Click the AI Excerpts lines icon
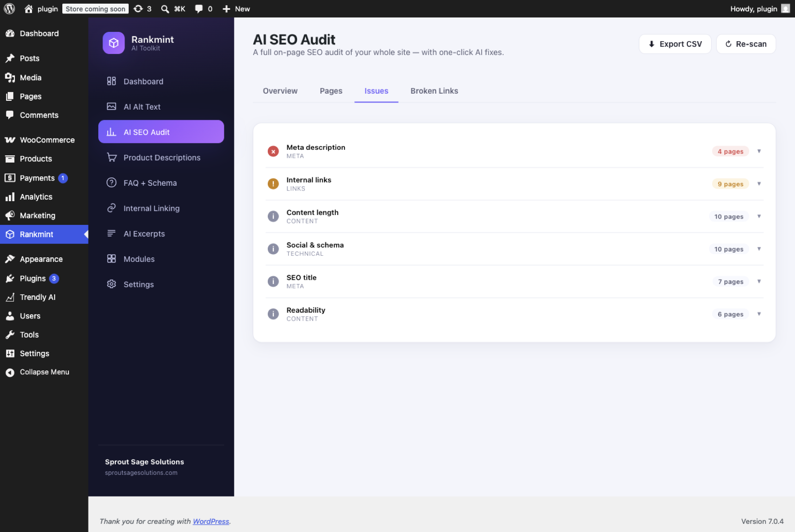This screenshot has width=795, height=532. coord(111,234)
